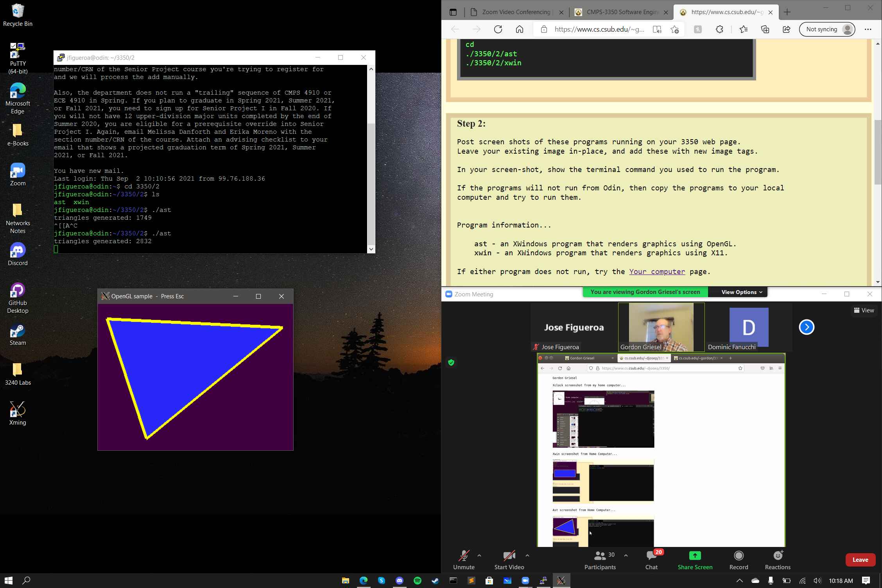Show next participants with blue arrow
Image resolution: width=882 pixels, height=588 pixels.
(x=807, y=327)
